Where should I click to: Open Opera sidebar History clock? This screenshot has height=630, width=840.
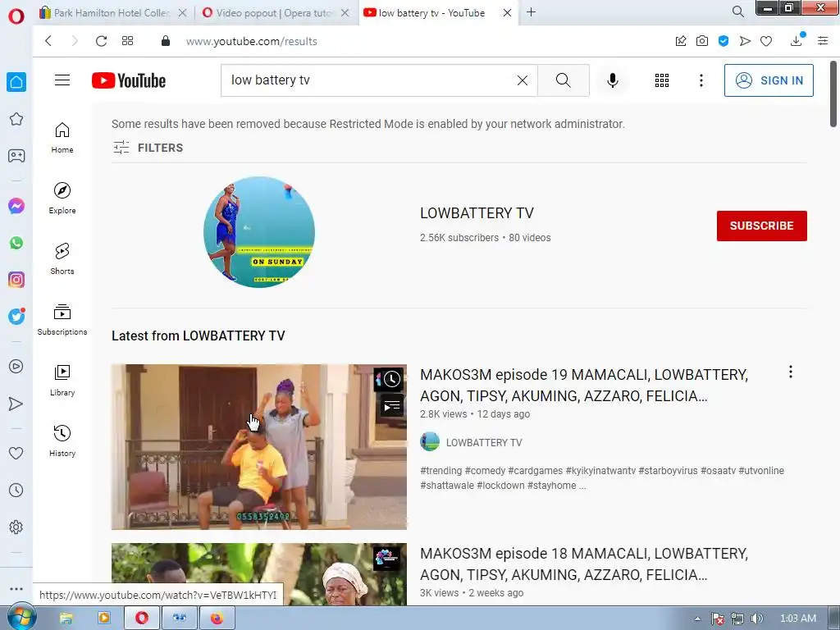click(x=16, y=491)
